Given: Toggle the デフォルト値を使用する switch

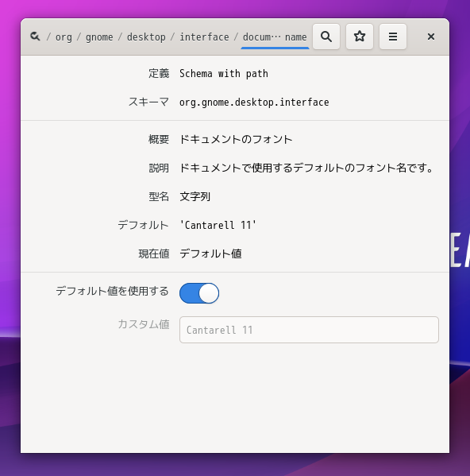Looking at the screenshot, I should click(x=199, y=293).
